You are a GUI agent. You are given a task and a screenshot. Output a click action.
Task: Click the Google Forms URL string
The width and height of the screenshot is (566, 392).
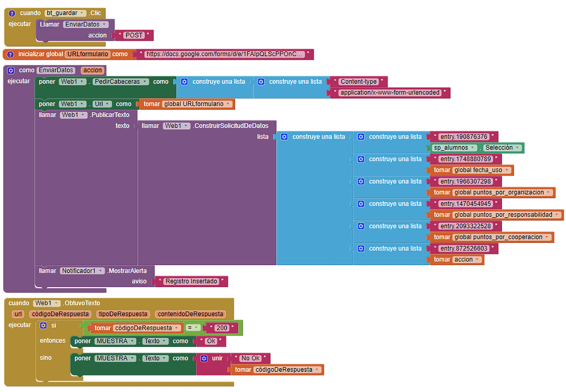(x=224, y=54)
